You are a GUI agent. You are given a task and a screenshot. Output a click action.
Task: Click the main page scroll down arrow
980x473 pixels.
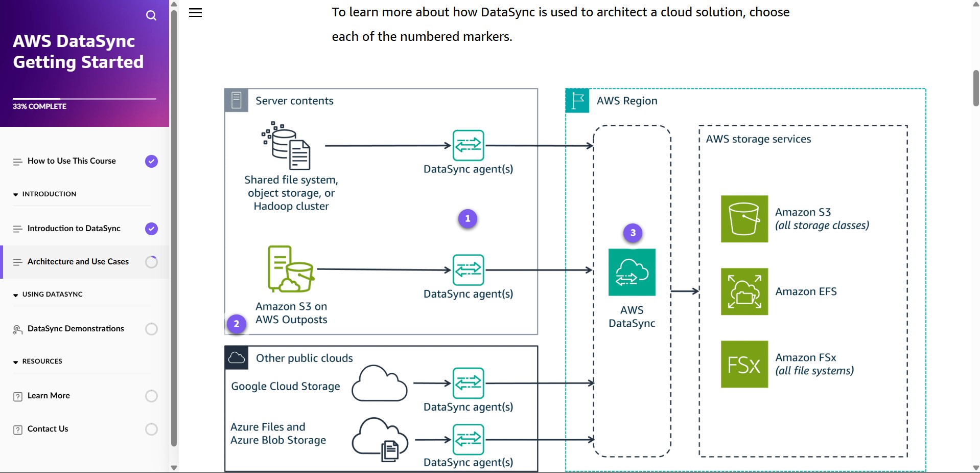point(976,468)
